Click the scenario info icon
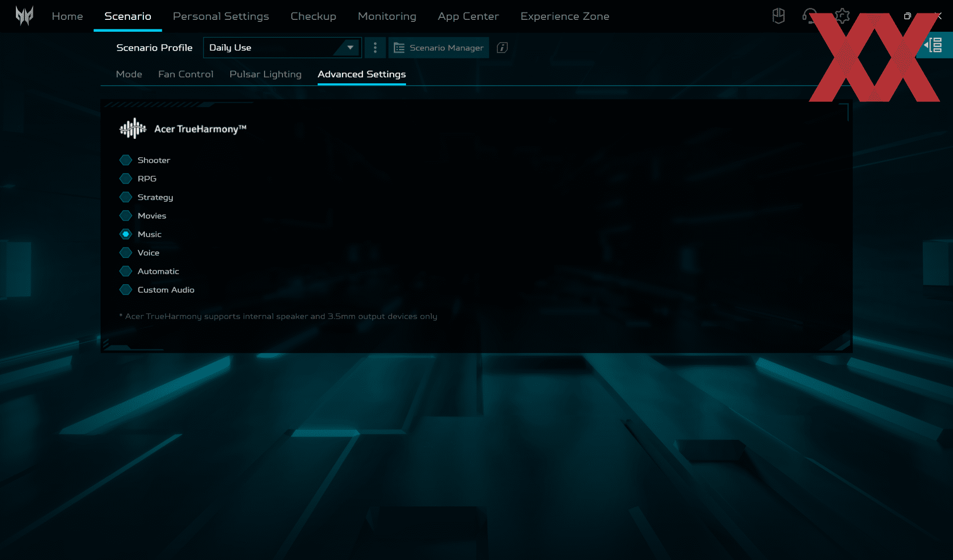This screenshot has width=953, height=560. tap(502, 48)
